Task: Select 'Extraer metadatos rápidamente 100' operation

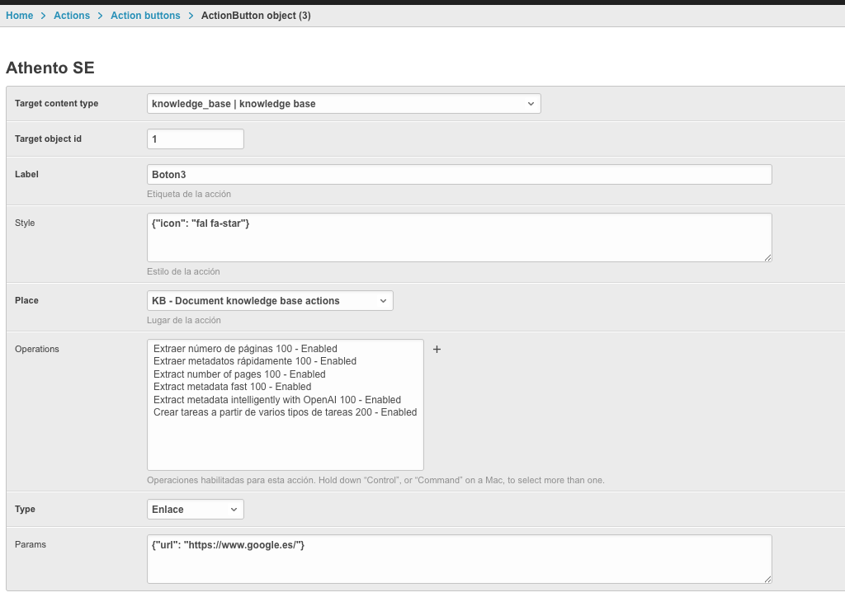Action: 254,361
